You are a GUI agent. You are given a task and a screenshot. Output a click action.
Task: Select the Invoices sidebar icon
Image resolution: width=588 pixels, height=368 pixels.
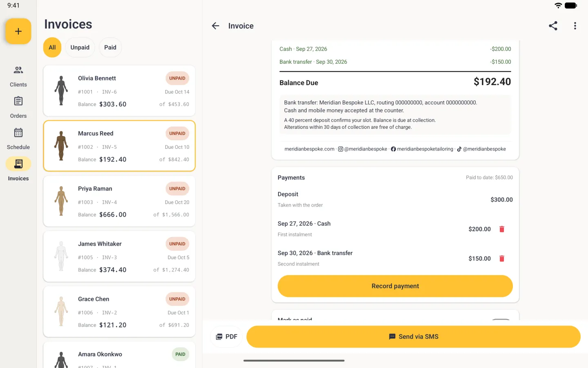pyautogui.click(x=18, y=164)
